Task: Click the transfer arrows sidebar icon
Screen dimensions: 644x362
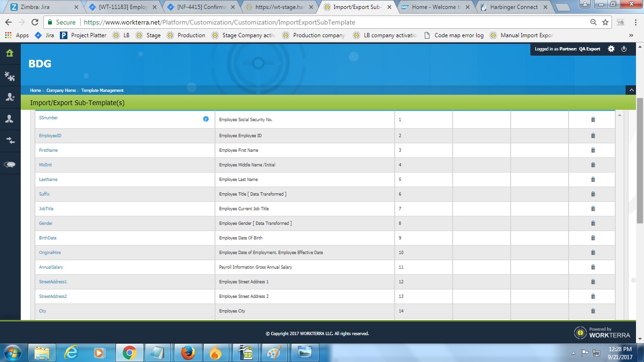Action: [x=9, y=140]
